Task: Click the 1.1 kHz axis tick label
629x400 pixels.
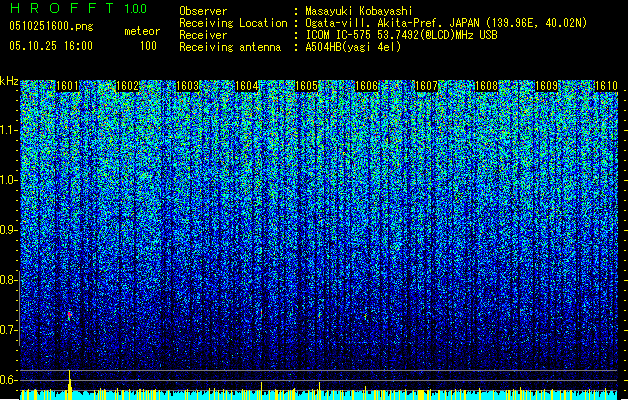Action: pos(9,130)
